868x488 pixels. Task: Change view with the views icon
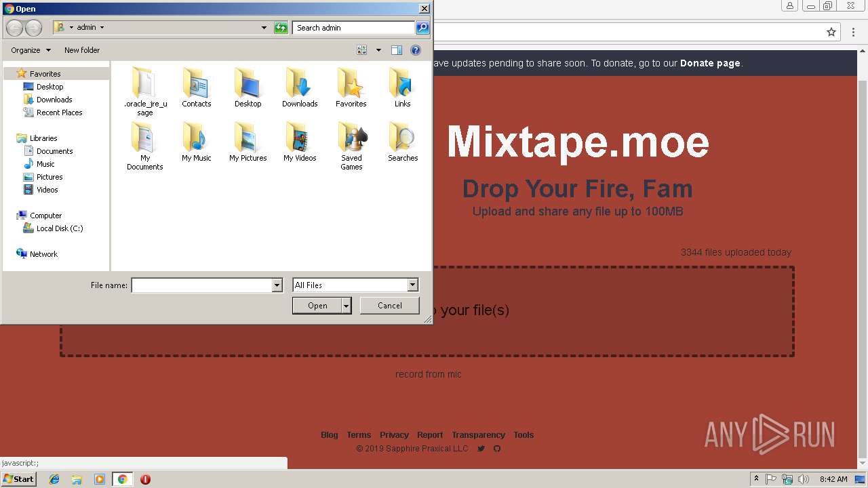coord(362,50)
